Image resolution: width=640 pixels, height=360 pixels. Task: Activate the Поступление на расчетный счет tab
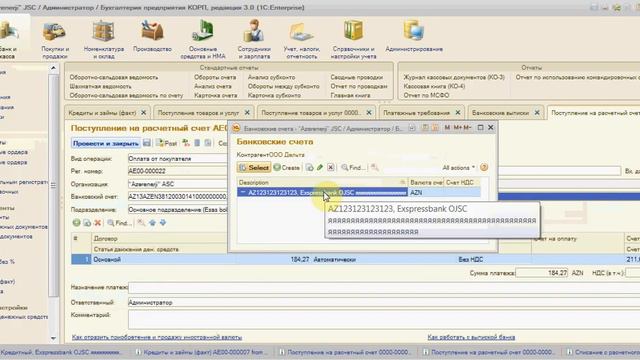tap(595, 113)
